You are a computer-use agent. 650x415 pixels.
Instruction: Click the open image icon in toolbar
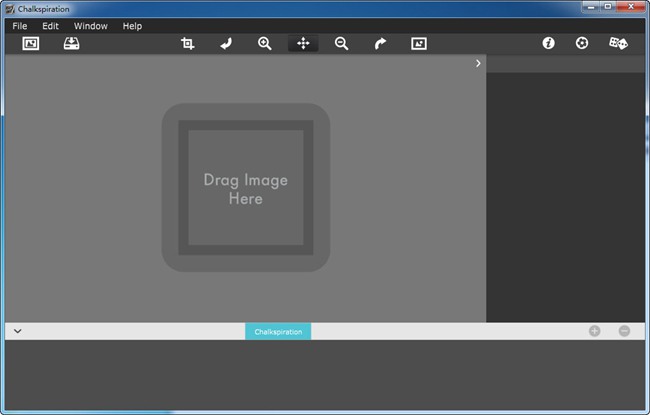[x=31, y=43]
